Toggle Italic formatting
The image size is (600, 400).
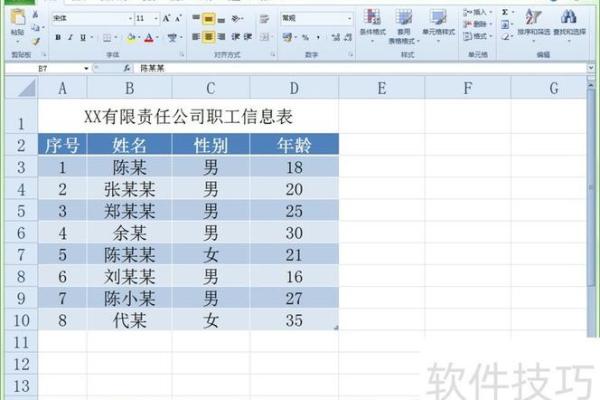tap(70, 38)
